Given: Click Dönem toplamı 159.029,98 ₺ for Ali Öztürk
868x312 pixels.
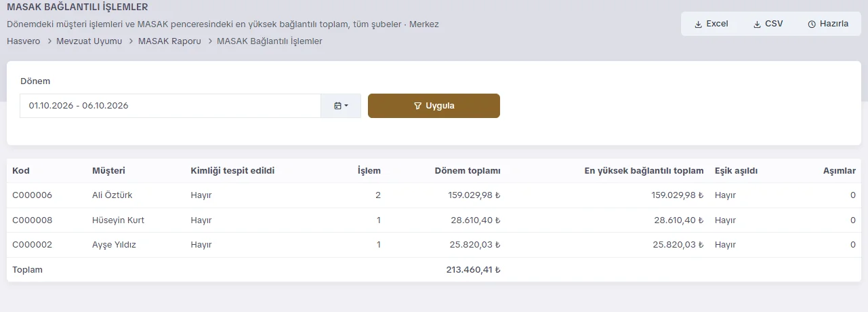Looking at the screenshot, I should 474,195.
